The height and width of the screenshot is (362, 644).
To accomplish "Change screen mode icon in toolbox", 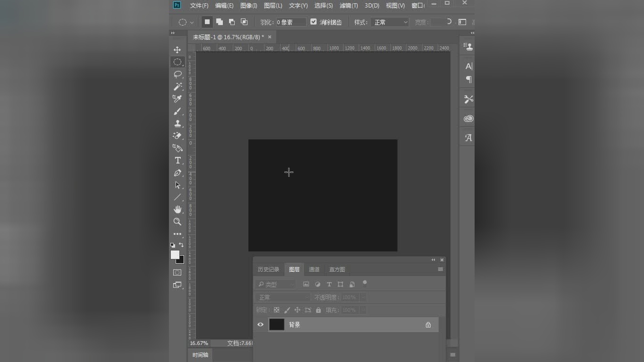I will coord(177,285).
